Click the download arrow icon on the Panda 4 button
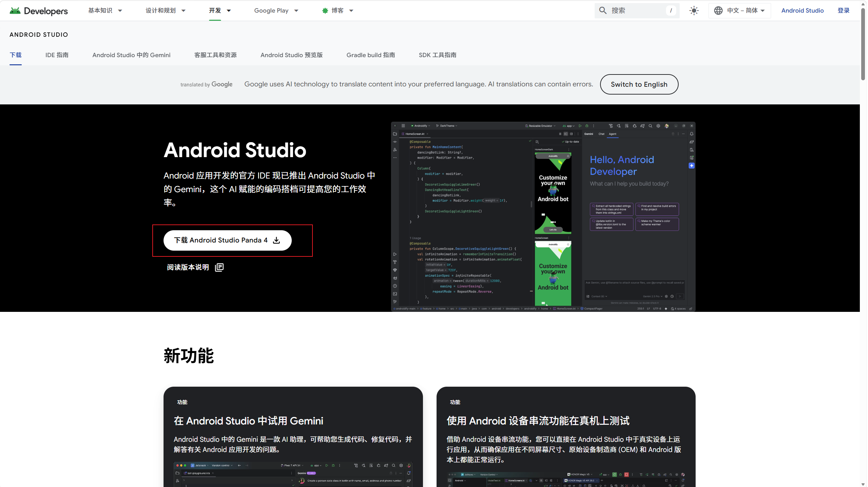 [277, 240]
